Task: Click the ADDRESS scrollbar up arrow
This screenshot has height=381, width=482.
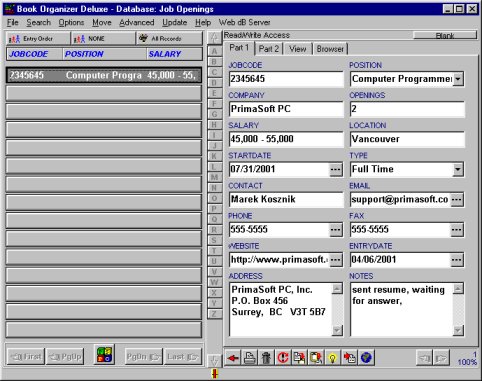Action: coord(337,289)
